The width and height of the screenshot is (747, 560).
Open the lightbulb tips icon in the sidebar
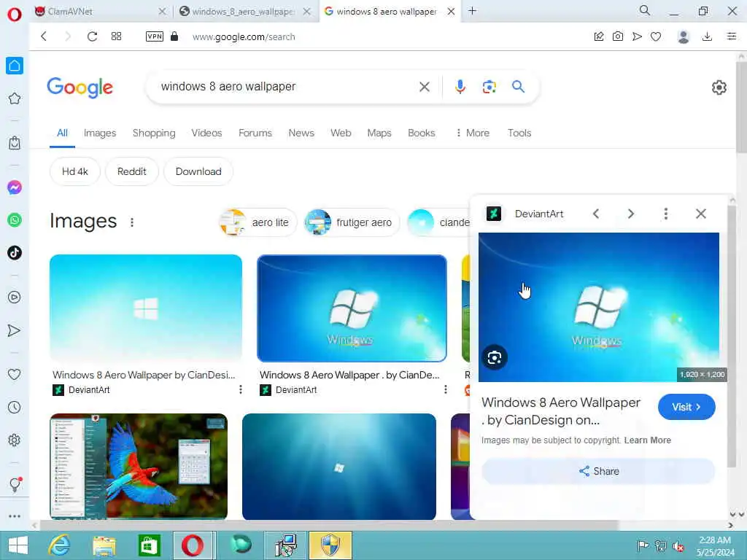coord(15,484)
